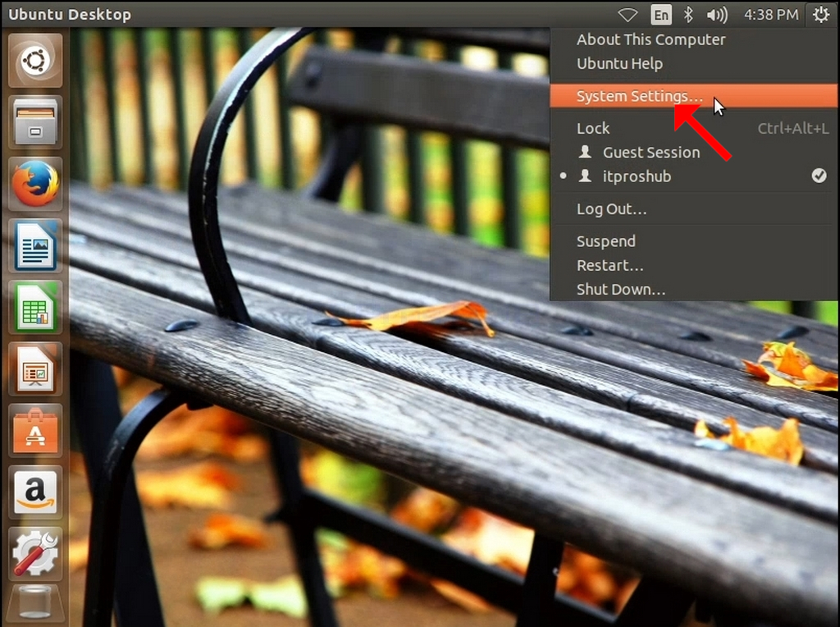Select the itproshub user account

[x=694, y=176]
